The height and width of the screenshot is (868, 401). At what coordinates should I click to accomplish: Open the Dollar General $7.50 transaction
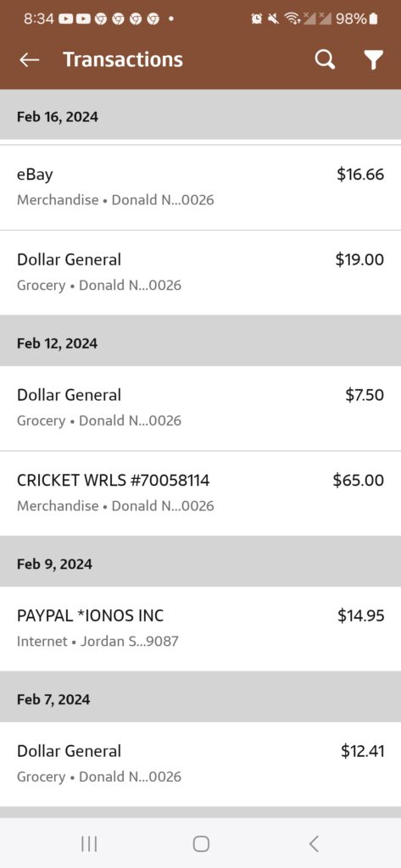(x=200, y=408)
